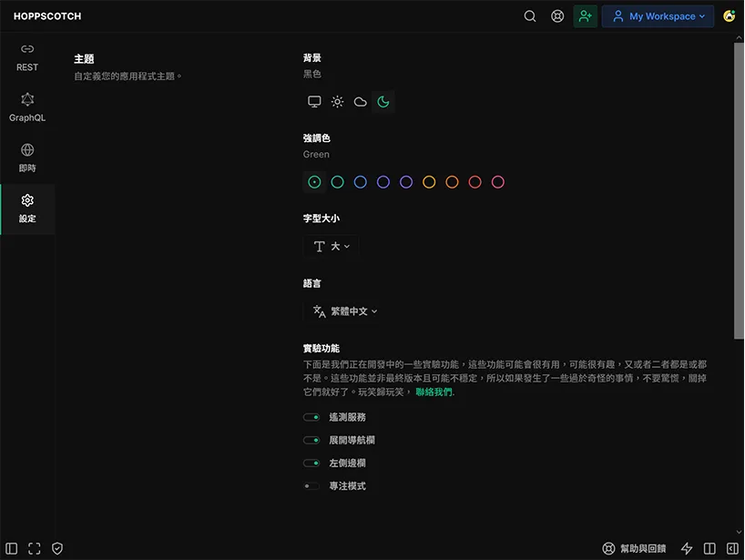The height and width of the screenshot is (560, 745).
Task: Select the dim cloud background theme
Action: (x=361, y=102)
